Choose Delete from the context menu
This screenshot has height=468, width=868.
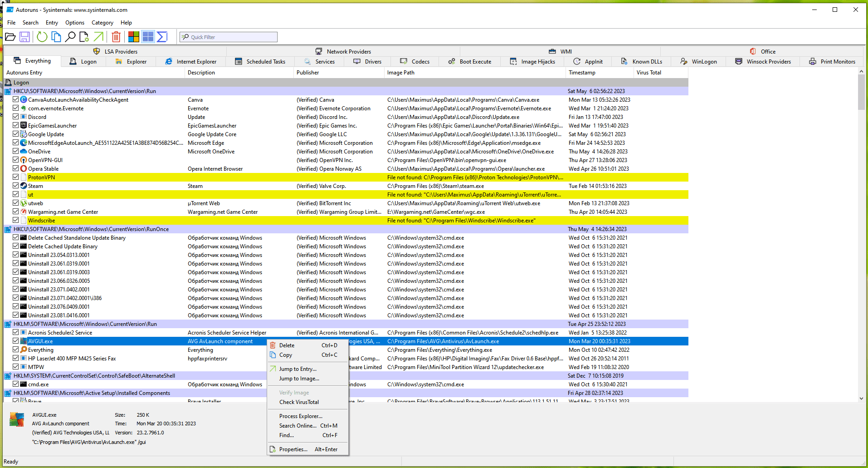tap(308, 345)
